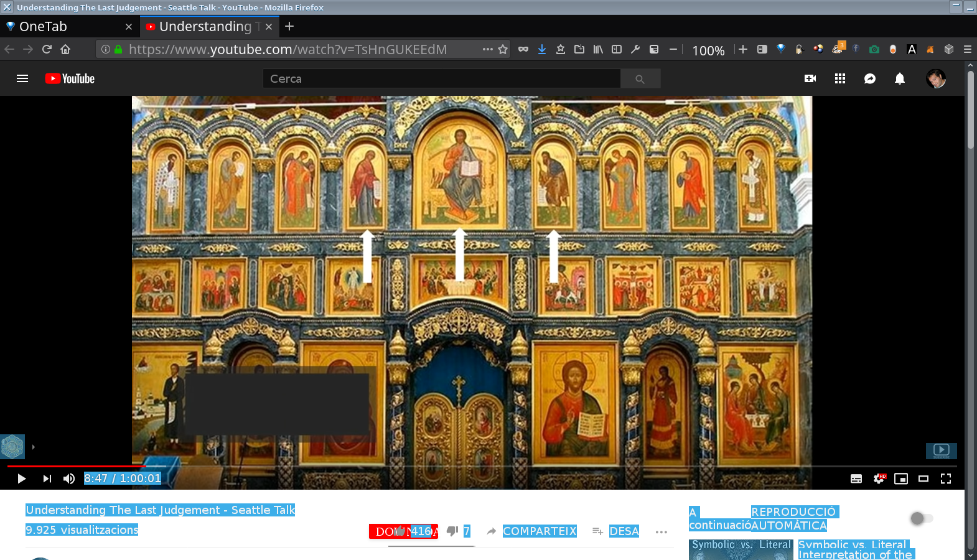Open the downloads arrow panel
This screenshot has width=977, height=560.
542,49
